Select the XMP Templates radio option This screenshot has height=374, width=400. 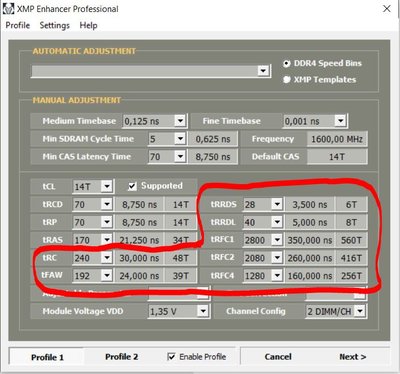point(286,80)
